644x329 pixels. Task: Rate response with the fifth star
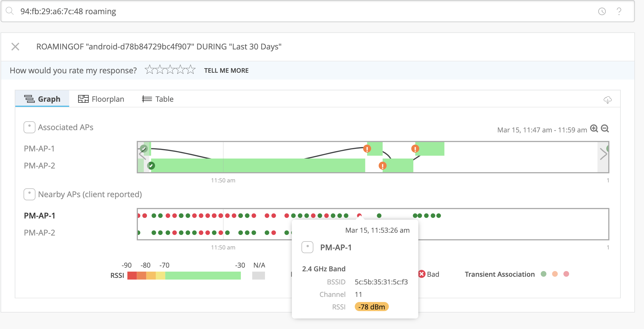[191, 70]
